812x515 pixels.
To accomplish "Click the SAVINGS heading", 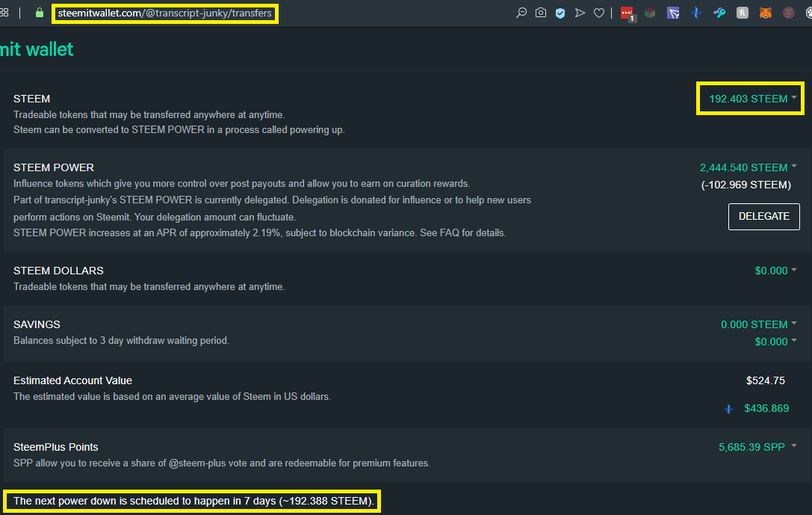I will pyautogui.click(x=37, y=324).
